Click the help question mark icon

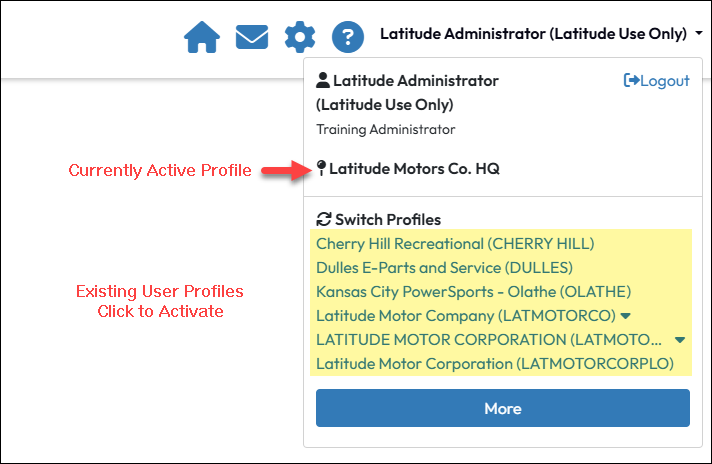(x=347, y=37)
